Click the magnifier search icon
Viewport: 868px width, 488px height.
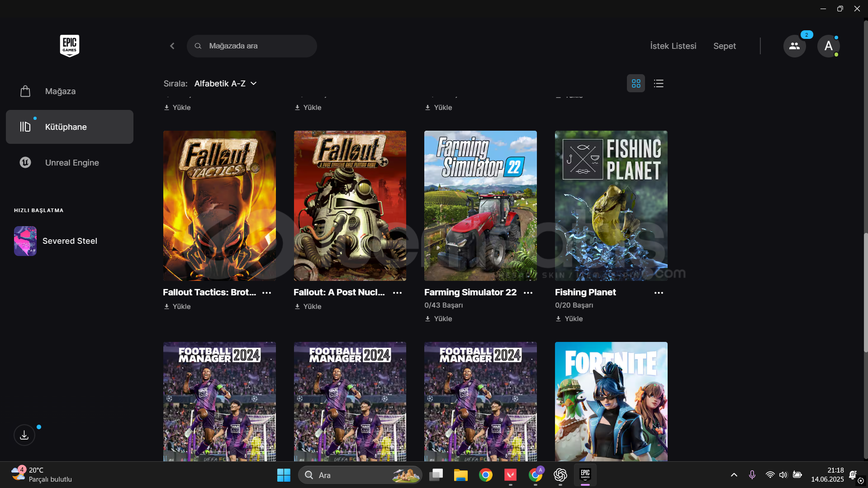tap(198, 46)
